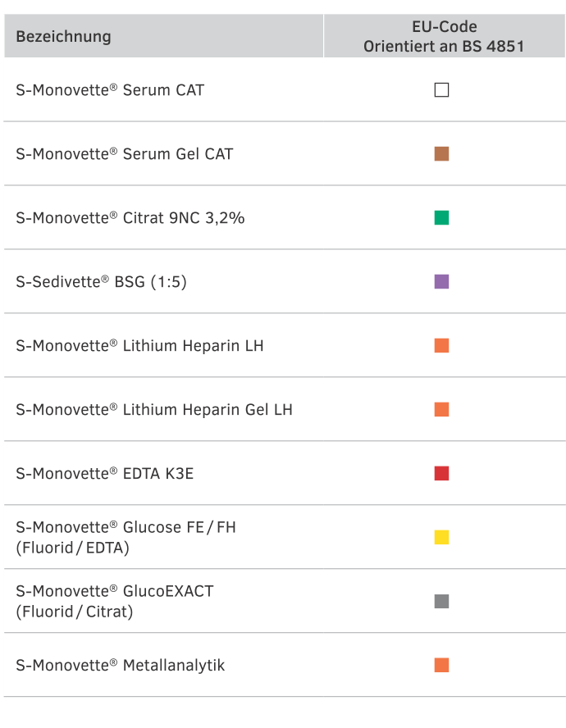The height and width of the screenshot is (728, 566).
Task: Select the S-Monovette EDTA K3E row text
Action: (104, 474)
